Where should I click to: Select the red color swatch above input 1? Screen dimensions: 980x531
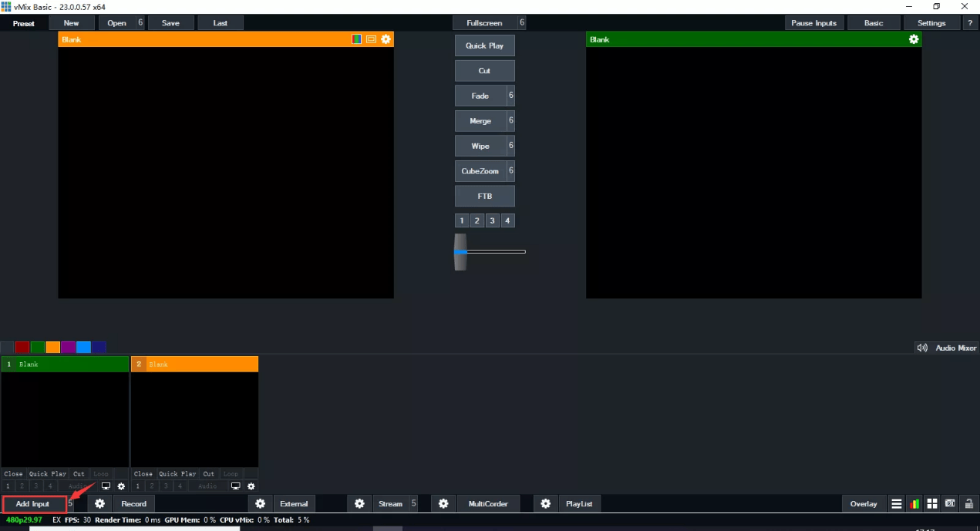(x=21, y=347)
